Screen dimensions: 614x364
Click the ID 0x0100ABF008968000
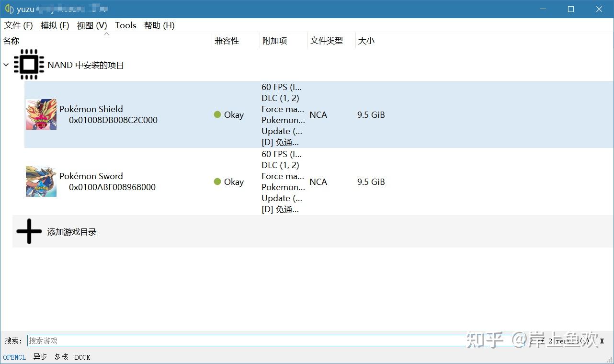point(112,187)
